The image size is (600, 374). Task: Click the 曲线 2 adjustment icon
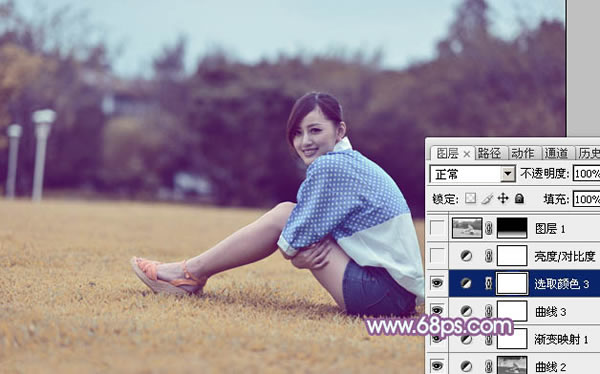click(x=466, y=366)
